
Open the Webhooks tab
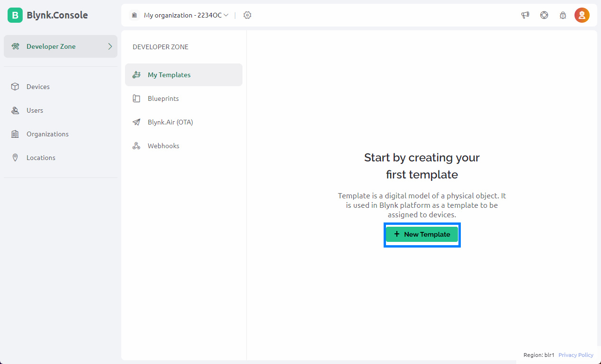point(184,146)
